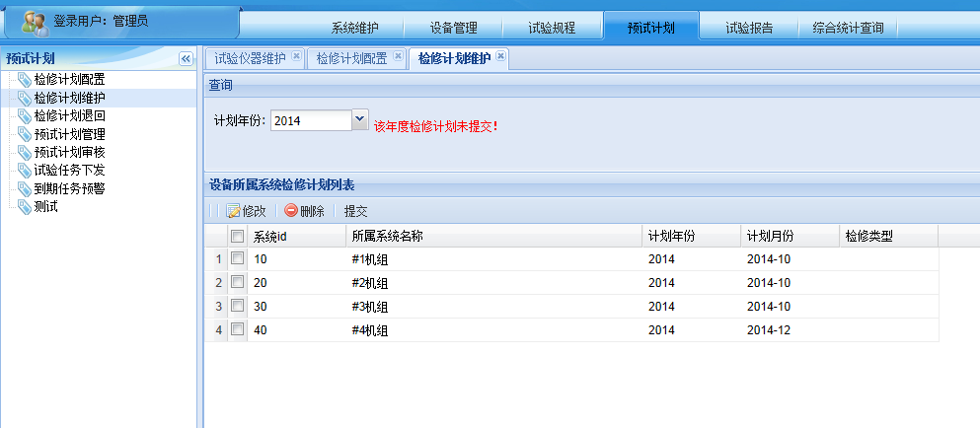The image size is (980, 428).
Task: Check the select-all checkbox in table header
Action: (x=237, y=237)
